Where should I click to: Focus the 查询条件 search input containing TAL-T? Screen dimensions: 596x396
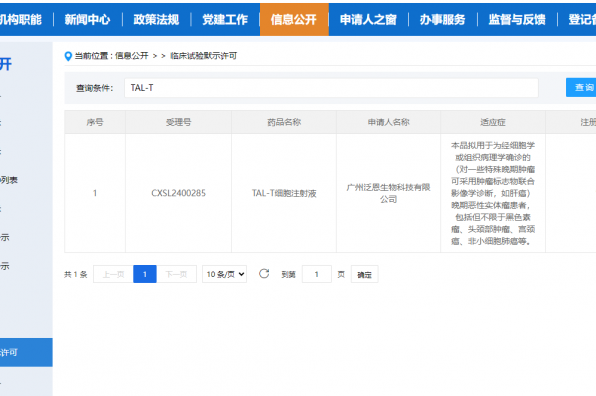331,88
